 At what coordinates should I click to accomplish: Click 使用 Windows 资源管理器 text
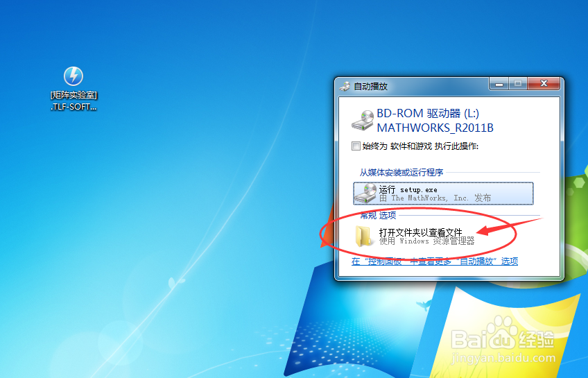(x=426, y=241)
